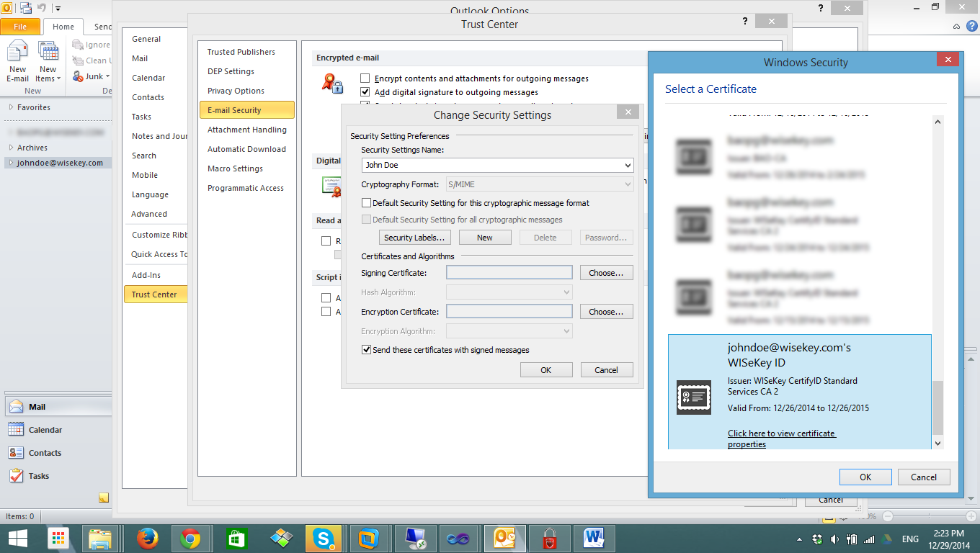This screenshot has width=980, height=553.
Task: Select Calendar in Outlook Options sidebar
Action: pos(148,78)
